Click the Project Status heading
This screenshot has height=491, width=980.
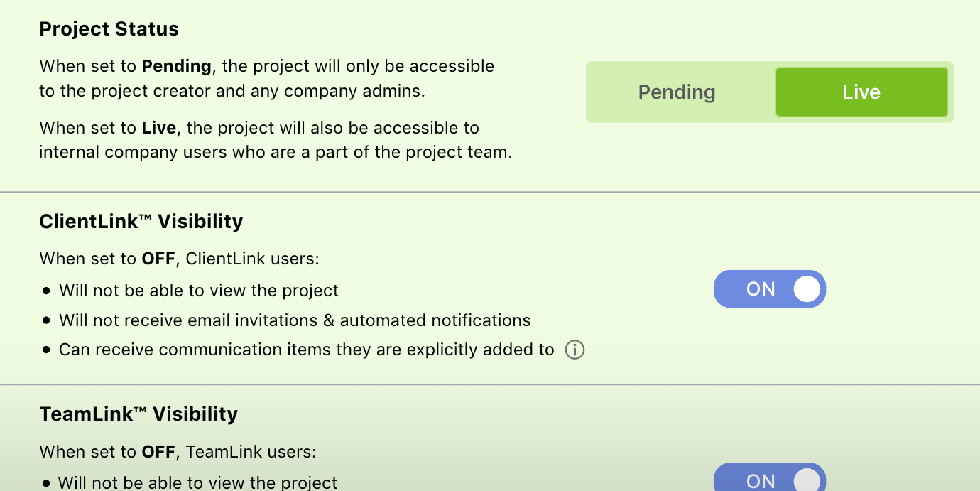pyautogui.click(x=109, y=29)
